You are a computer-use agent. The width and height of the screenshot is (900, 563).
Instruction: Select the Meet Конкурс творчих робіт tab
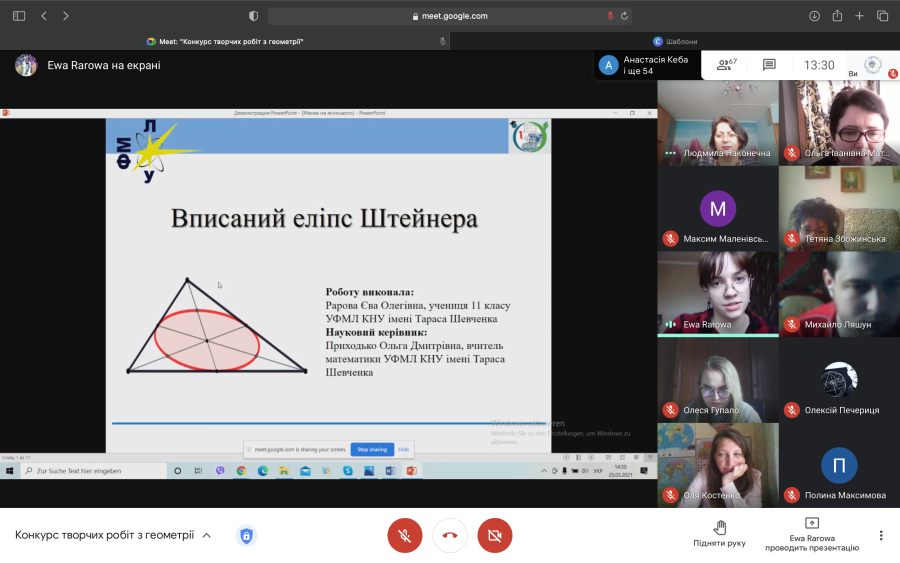pos(225,41)
